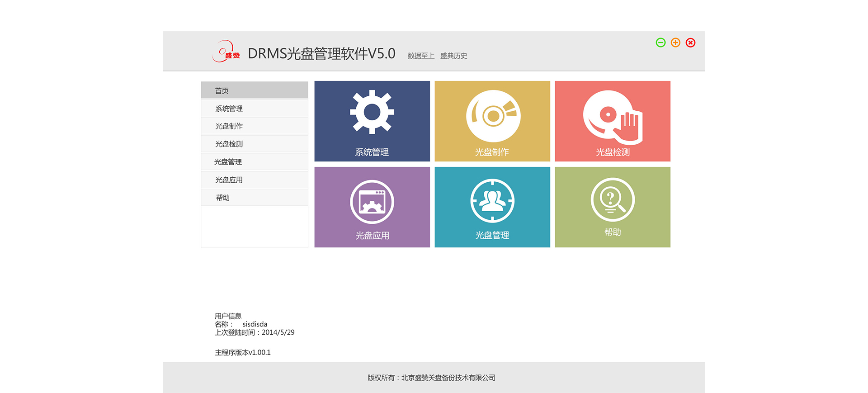The height and width of the screenshot is (393, 868).
Task: Open the 光盘管理 teal users tile
Action: point(492,207)
